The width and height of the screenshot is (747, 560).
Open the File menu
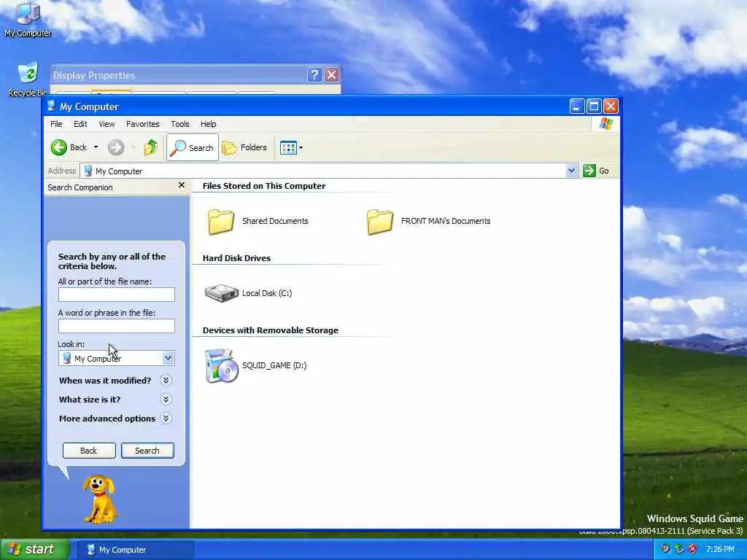pos(56,124)
